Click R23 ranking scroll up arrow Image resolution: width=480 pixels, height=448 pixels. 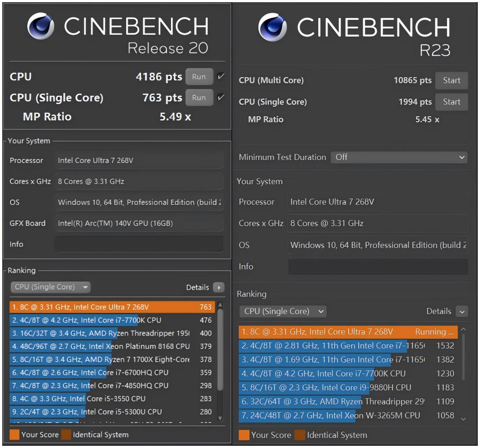[463, 329]
